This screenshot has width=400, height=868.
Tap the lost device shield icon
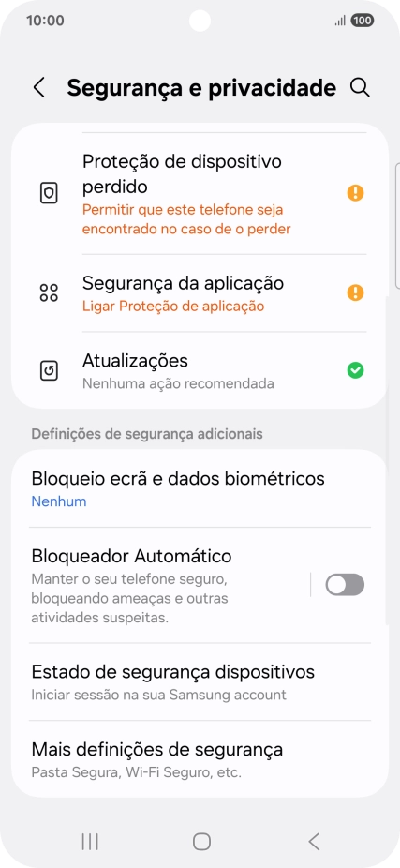[50, 193]
